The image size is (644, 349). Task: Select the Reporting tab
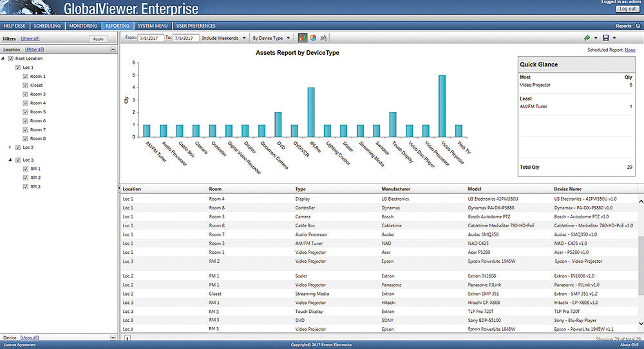tap(117, 26)
